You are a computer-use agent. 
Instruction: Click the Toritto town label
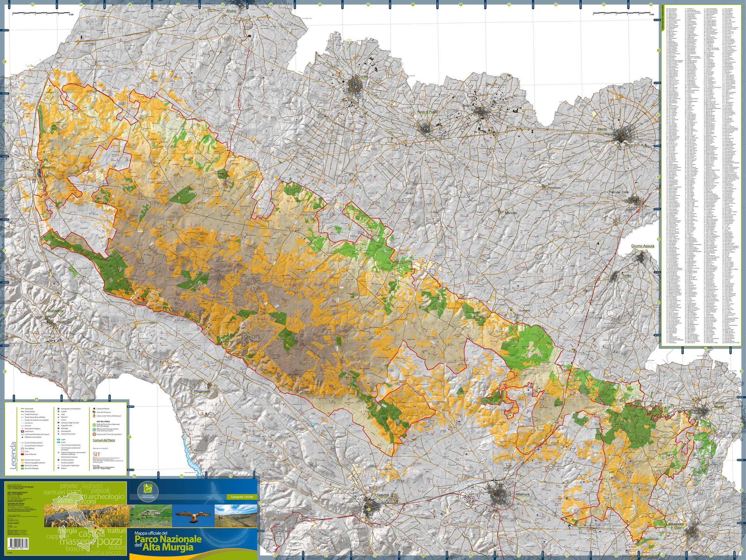point(626,276)
